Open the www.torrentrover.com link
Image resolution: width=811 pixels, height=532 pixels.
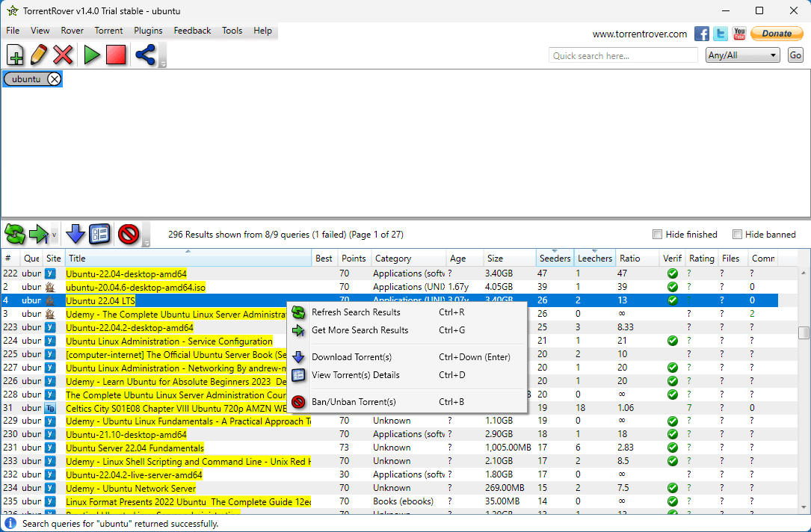(x=640, y=34)
